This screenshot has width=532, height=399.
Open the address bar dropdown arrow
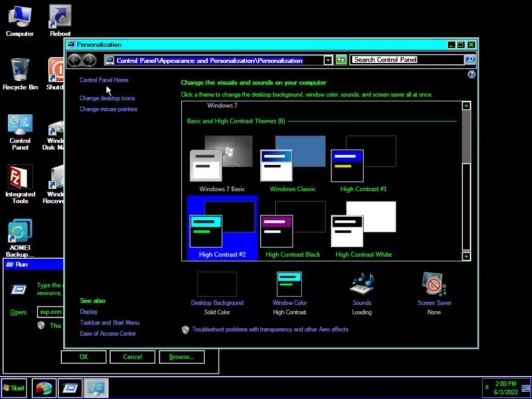[328, 60]
